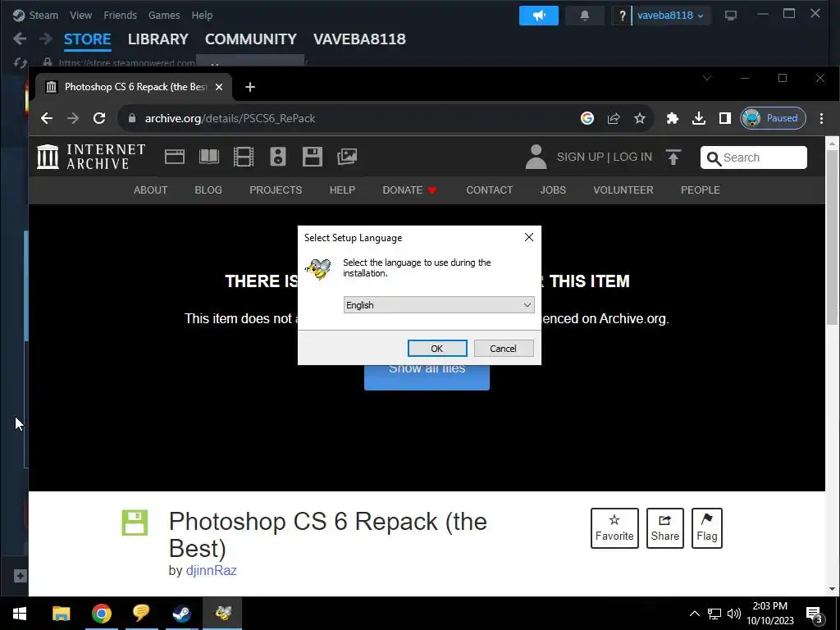Open Steam VAVEBA8118 profile tab

click(x=359, y=39)
